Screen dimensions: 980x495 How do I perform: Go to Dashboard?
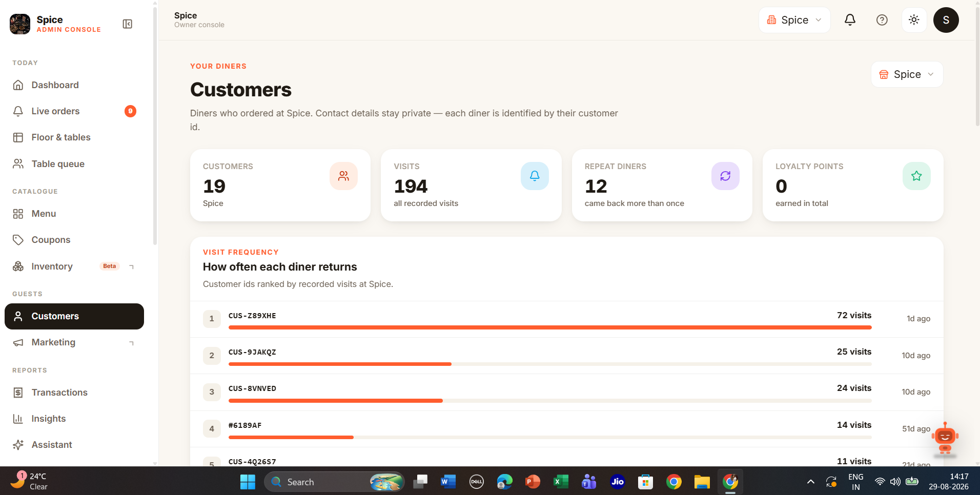pyautogui.click(x=74, y=85)
